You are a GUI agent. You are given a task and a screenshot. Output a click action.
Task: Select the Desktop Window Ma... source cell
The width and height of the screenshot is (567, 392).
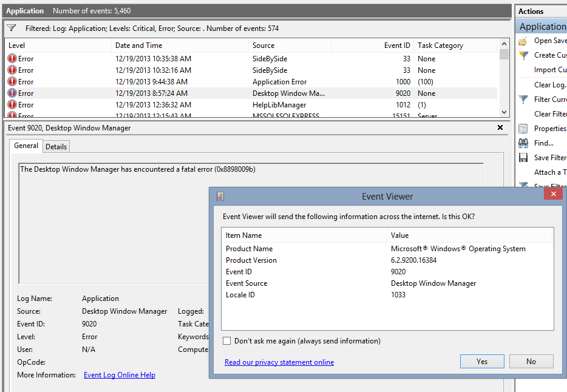[x=288, y=93]
